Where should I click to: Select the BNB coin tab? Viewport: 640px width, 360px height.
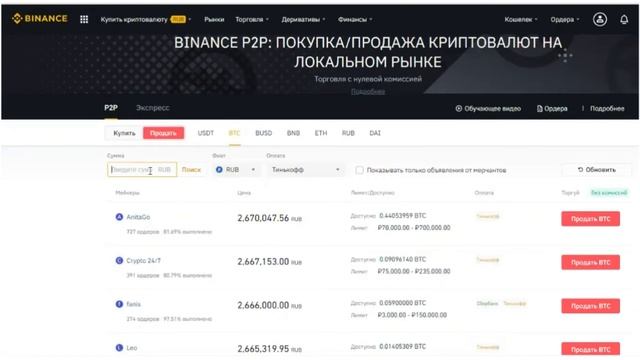293,133
